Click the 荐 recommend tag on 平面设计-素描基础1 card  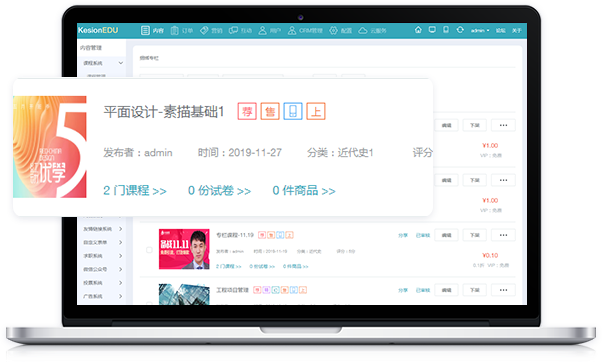[x=247, y=111]
